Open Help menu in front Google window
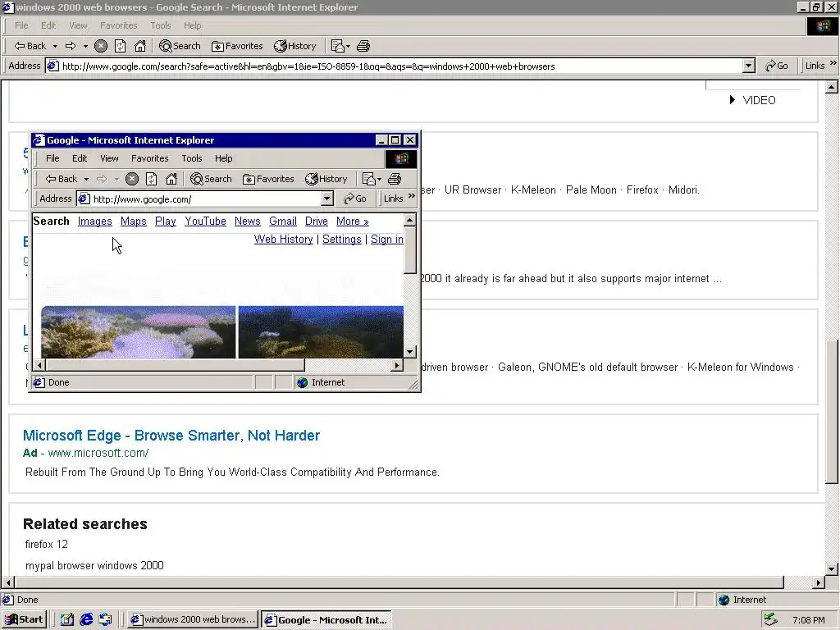Viewport: 840px width, 630px height. pyautogui.click(x=224, y=158)
